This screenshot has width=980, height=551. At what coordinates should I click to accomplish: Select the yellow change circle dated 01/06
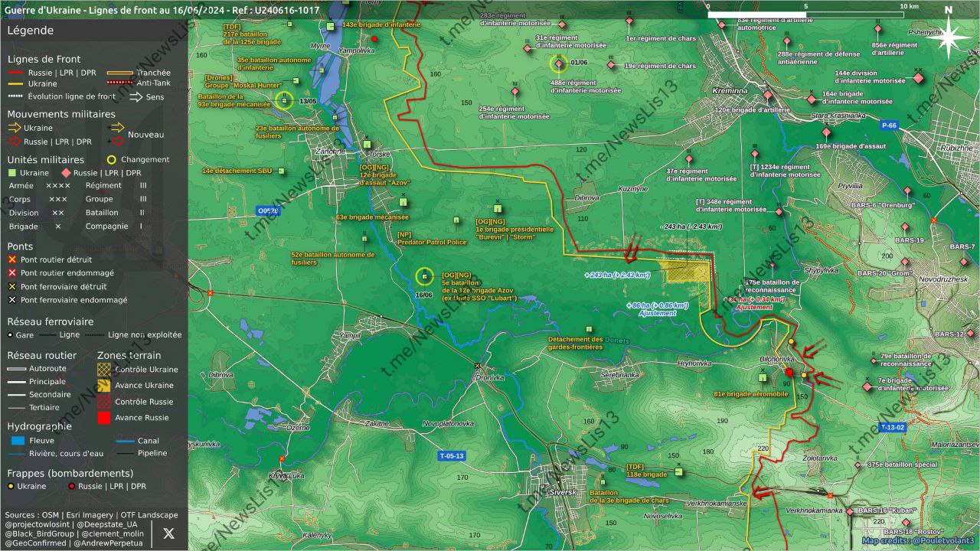pyautogui.click(x=559, y=64)
